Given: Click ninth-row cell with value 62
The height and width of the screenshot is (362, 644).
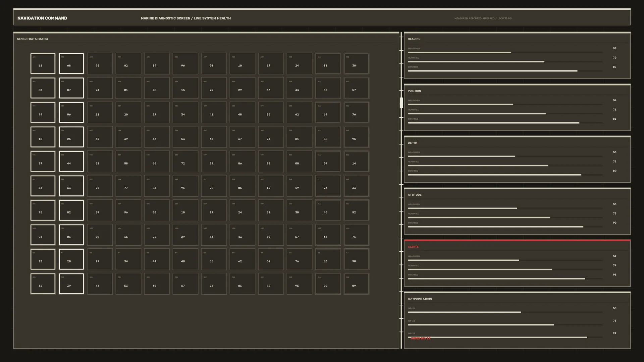Looking at the screenshot, I should [x=242, y=259].
